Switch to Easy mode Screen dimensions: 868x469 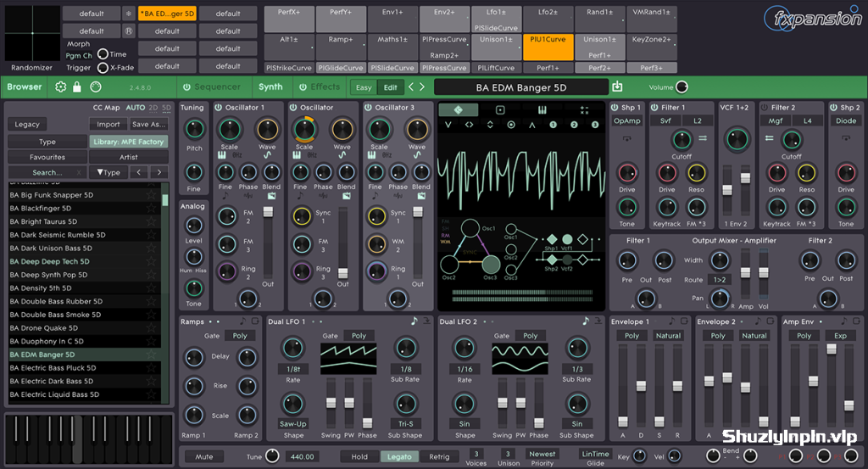point(364,87)
